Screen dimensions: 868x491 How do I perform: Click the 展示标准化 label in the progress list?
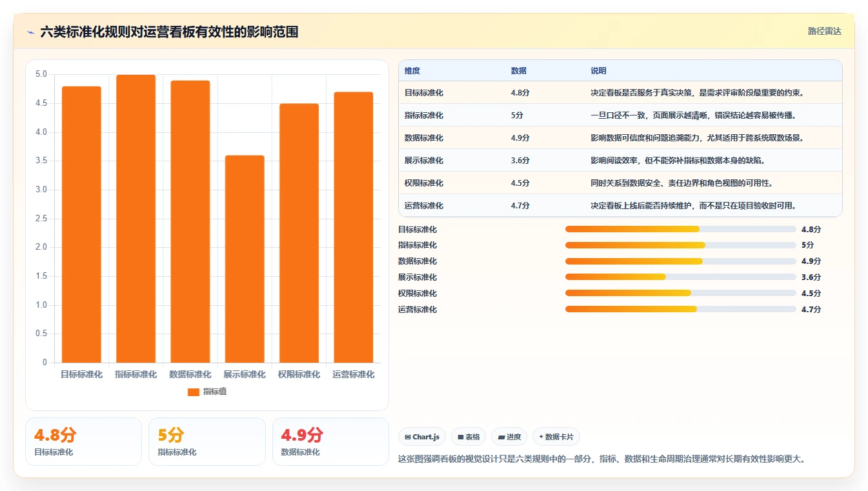coord(418,277)
